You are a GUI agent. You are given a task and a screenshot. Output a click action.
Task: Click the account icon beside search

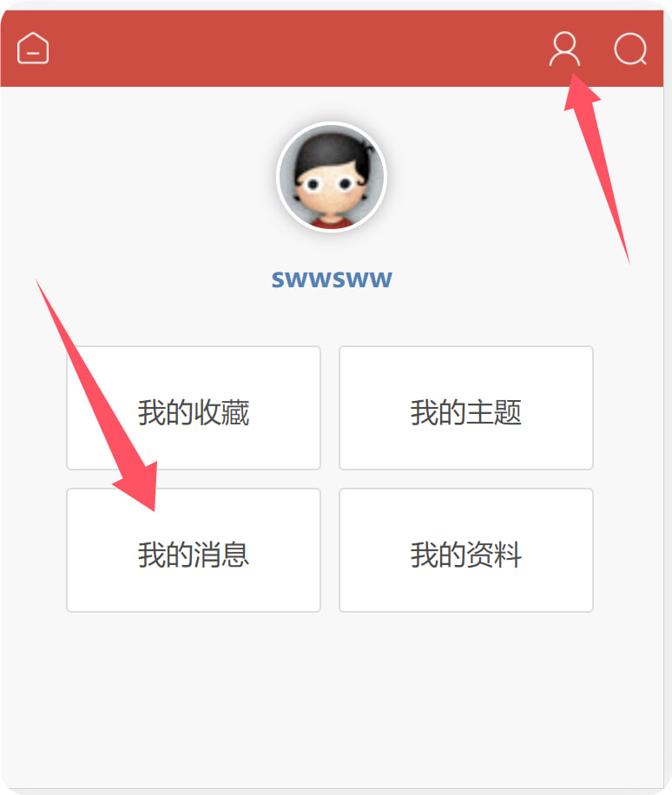coord(564,49)
